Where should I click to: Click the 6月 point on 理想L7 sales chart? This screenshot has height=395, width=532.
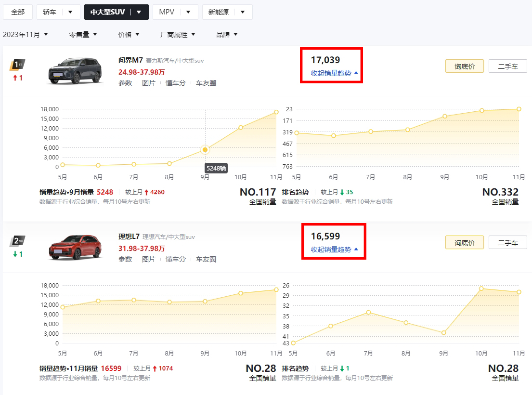(x=98, y=301)
